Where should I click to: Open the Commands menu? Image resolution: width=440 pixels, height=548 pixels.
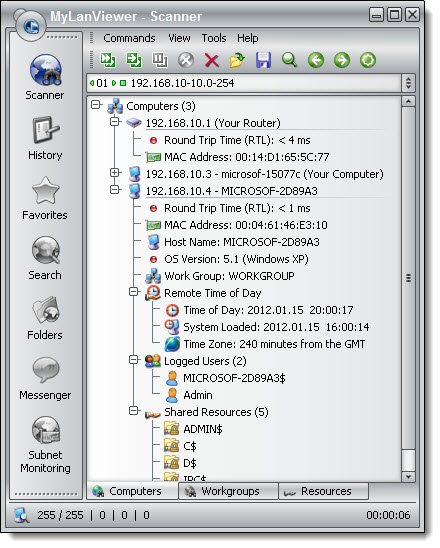(129, 38)
